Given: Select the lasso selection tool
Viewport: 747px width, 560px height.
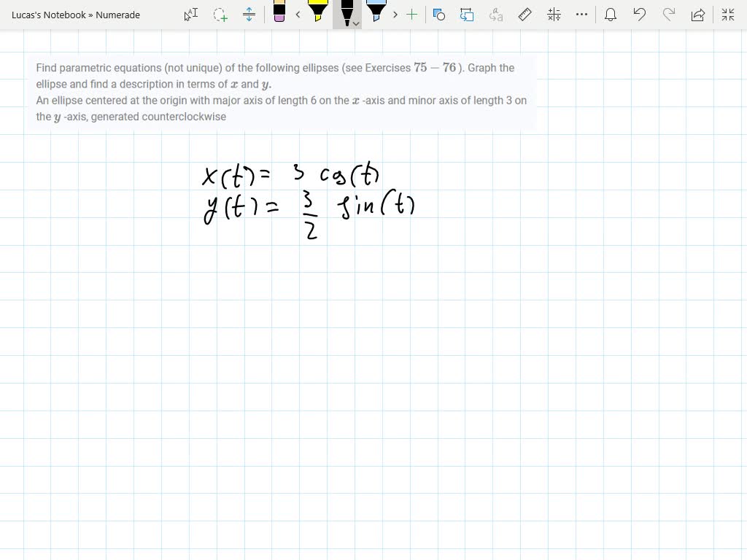Looking at the screenshot, I should [220, 14].
